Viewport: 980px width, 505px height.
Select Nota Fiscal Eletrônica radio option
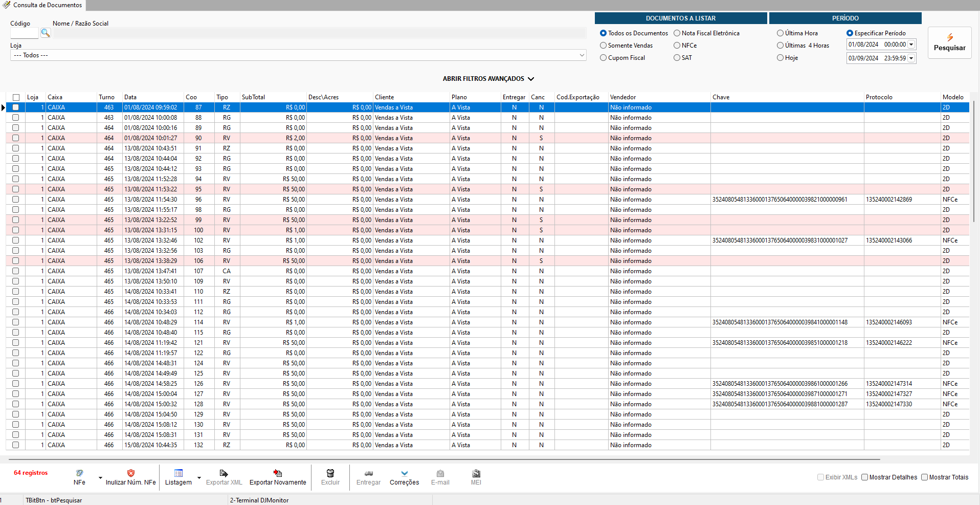(x=677, y=33)
